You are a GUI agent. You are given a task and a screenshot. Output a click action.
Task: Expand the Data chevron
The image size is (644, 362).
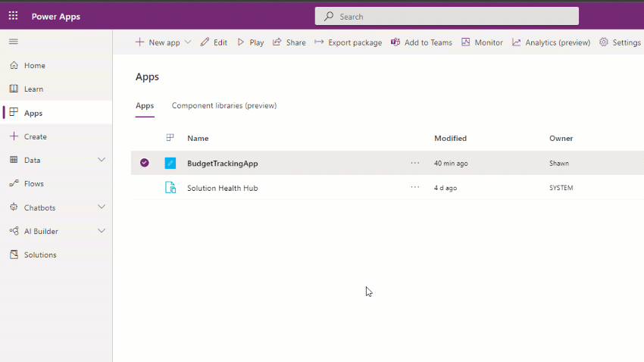[x=102, y=160]
